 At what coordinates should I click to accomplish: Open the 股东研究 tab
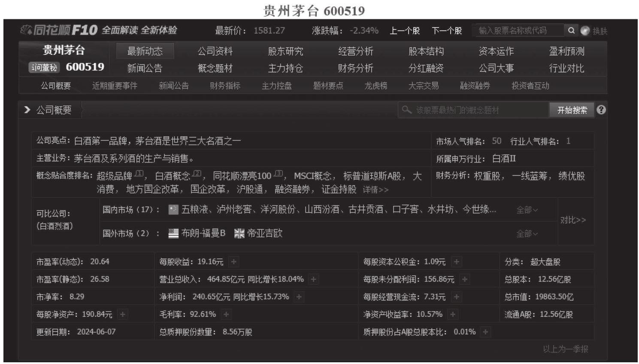click(x=285, y=51)
